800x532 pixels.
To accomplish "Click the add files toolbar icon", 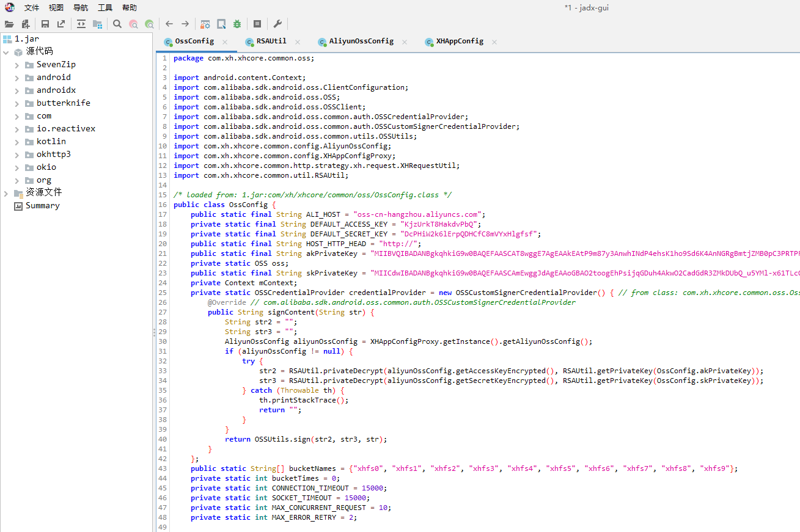I will pyautogui.click(x=26, y=24).
